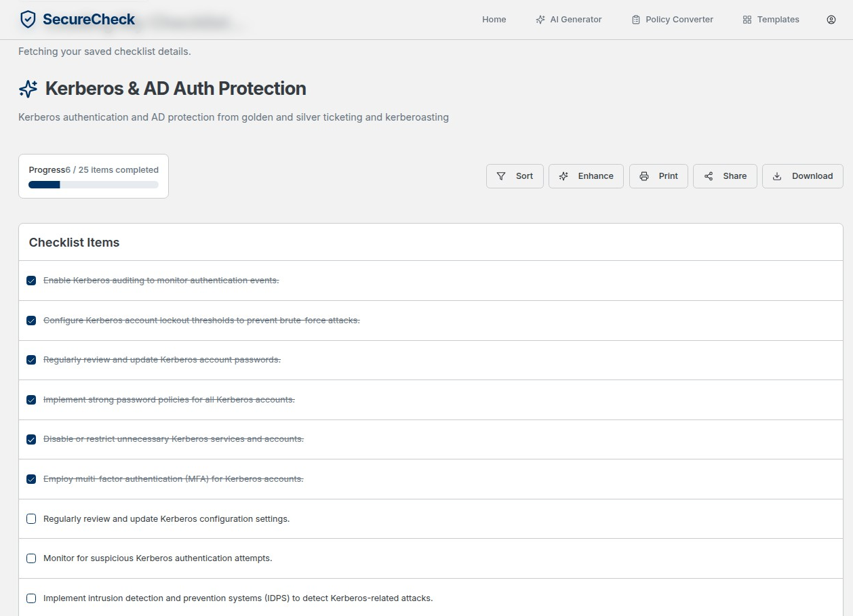Click the Checklist Items section header
The width and height of the screenshot is (853, 616).
[74, 243]
